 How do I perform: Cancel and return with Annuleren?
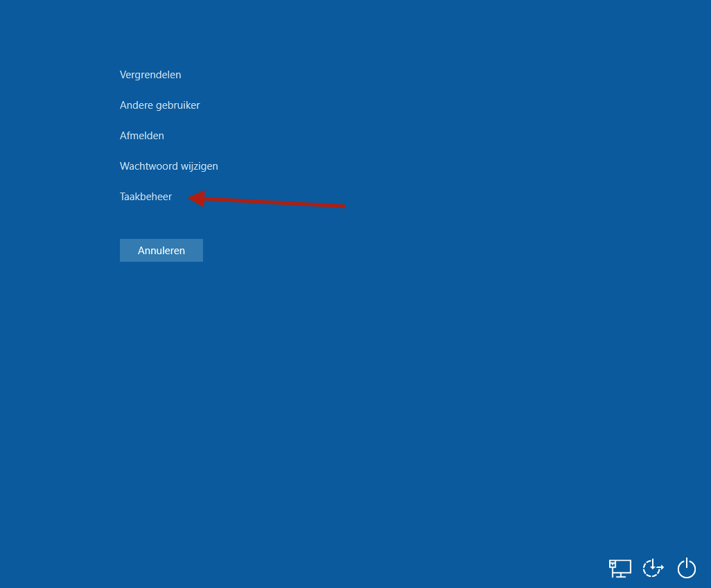[x=161, y=251]
